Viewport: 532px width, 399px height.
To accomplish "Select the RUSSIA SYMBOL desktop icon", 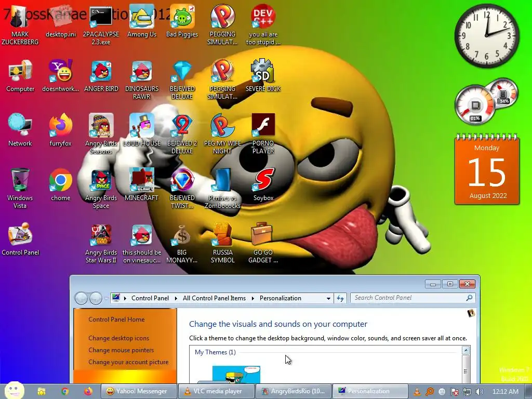I will click(222, 244).
